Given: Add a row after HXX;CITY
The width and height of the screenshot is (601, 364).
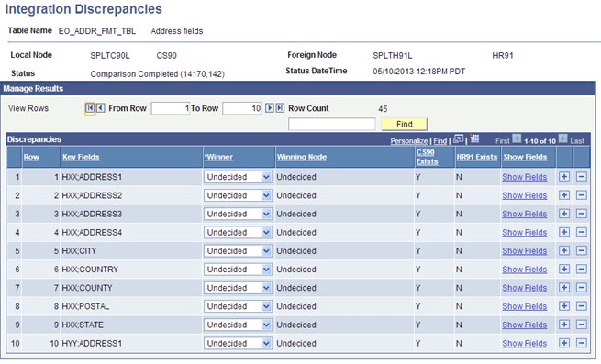Looking at the screenshot, I should [x=564, y=250].
